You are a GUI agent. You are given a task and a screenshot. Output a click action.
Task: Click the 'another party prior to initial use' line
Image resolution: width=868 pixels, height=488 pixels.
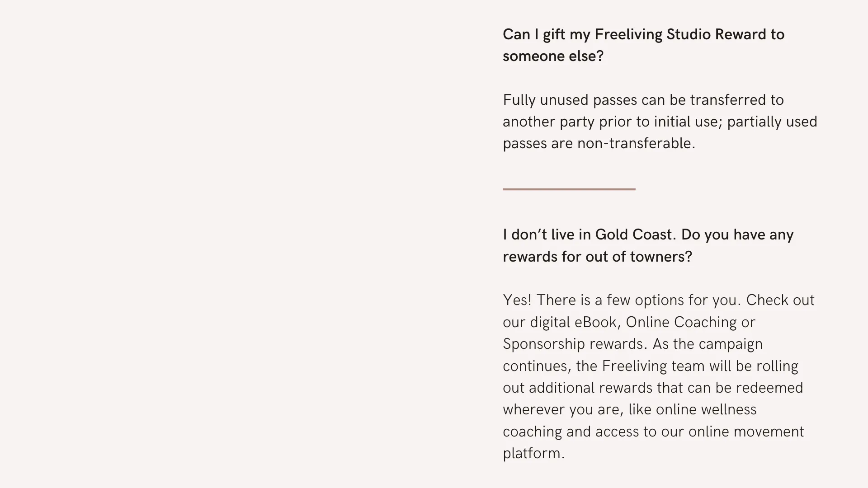pyautogui.click(x=612, y=122)
